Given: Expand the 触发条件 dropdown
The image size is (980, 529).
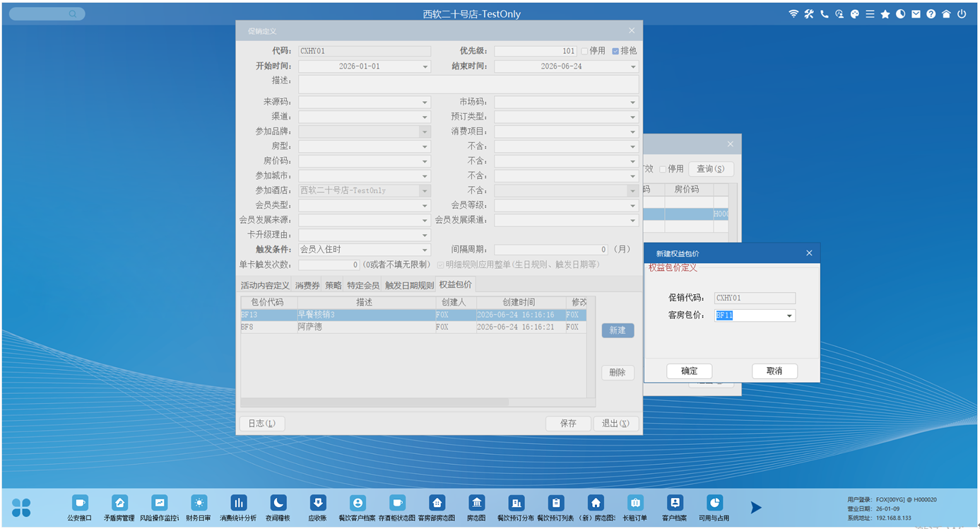Looking at the screenshot, I should click(425, 250).
